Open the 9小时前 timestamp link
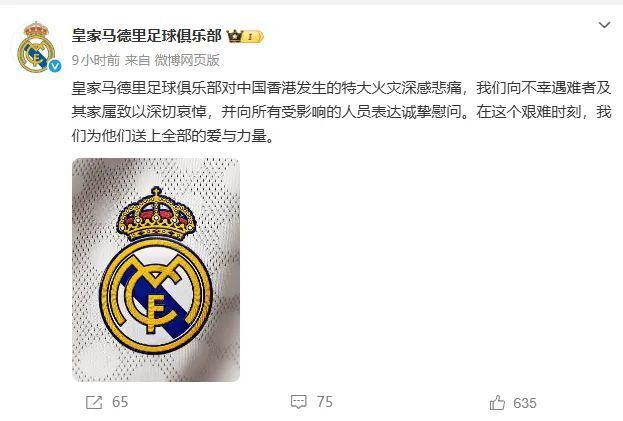The width and height of the screenshot is (623, 421). coord(96,60)
